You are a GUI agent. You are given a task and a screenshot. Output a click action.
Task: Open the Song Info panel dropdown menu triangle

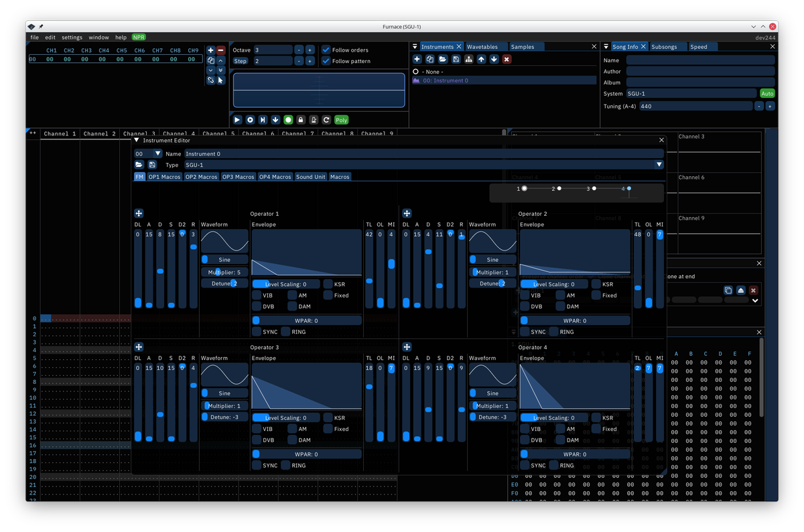point(606,47)
